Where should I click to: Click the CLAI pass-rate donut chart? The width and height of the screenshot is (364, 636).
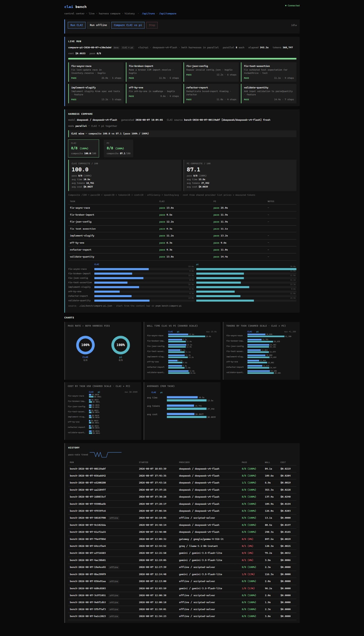(85, 345)
